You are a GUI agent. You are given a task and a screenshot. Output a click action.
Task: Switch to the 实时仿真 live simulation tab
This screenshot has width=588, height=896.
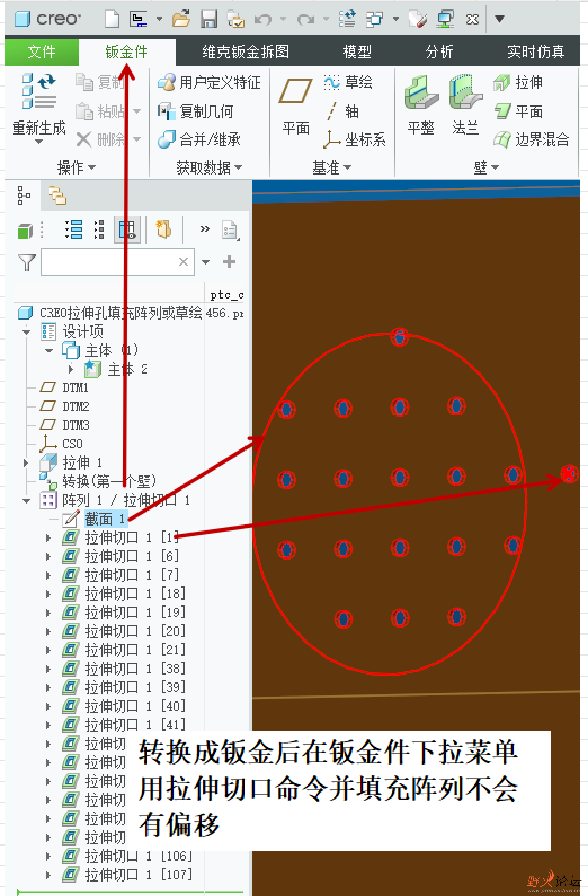tap(536, 51)
